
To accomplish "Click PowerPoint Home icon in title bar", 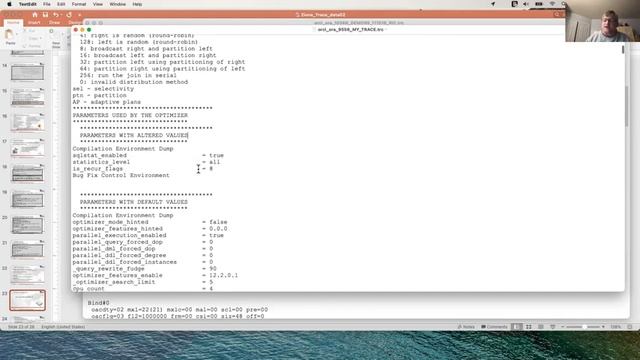I will pos(35,15).
